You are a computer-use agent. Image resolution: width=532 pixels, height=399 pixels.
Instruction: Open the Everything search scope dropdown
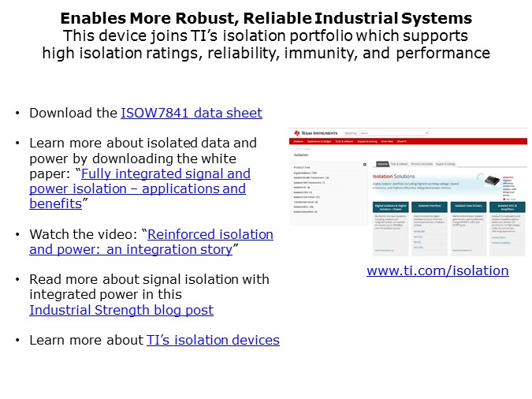click(352, 133)
